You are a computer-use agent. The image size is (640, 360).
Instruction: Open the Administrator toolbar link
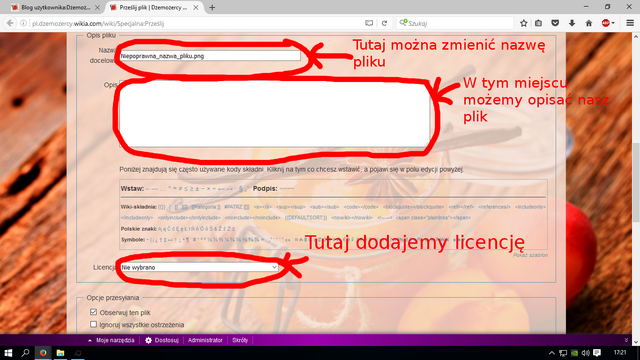pyautogui.click(x=205, y=340)
